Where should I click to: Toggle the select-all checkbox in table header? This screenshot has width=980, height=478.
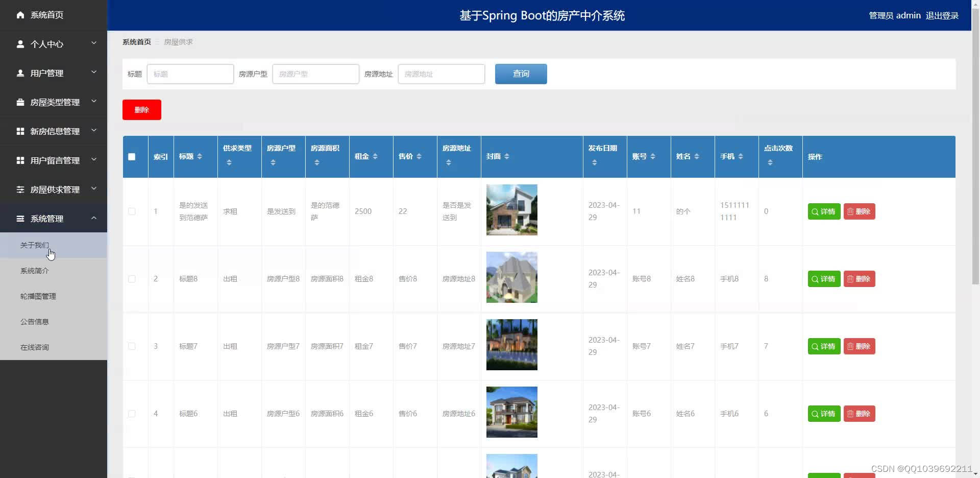[132, 157]
